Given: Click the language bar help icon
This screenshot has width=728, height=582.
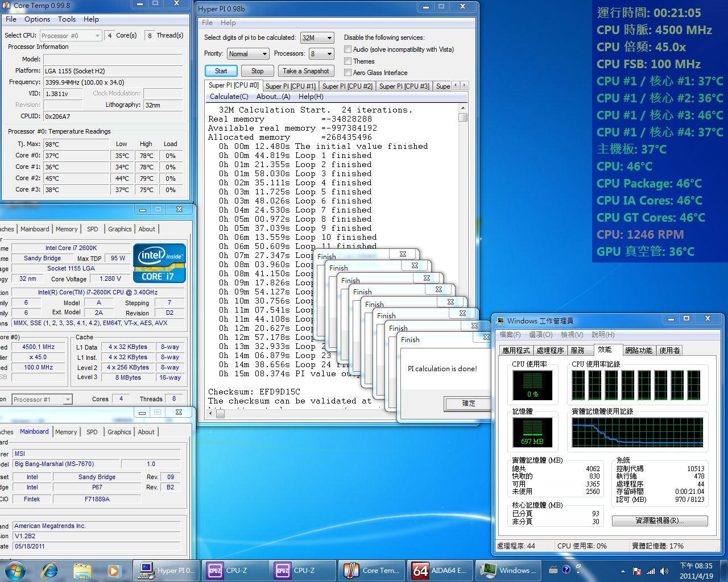Looking at the screenshot, I should point(566,569).
